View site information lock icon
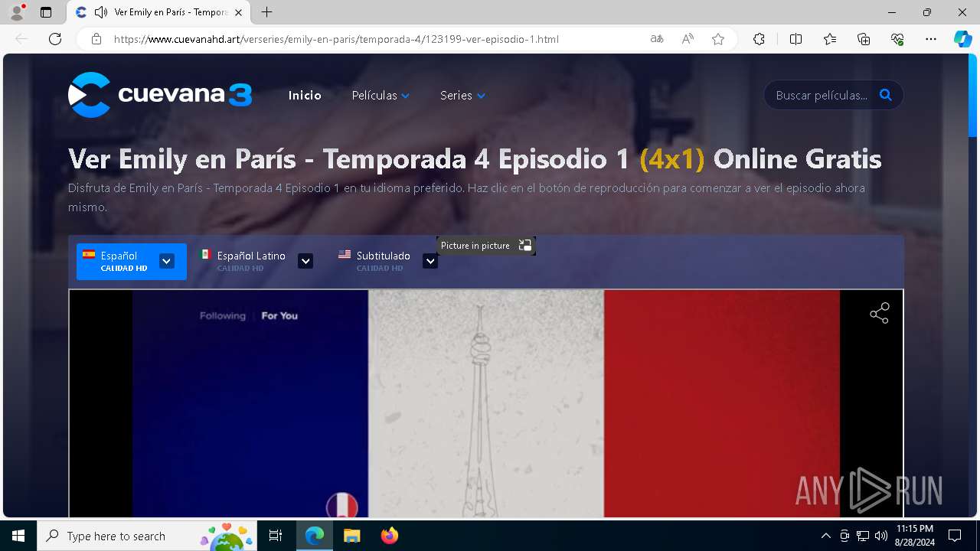 click(96, 39)
